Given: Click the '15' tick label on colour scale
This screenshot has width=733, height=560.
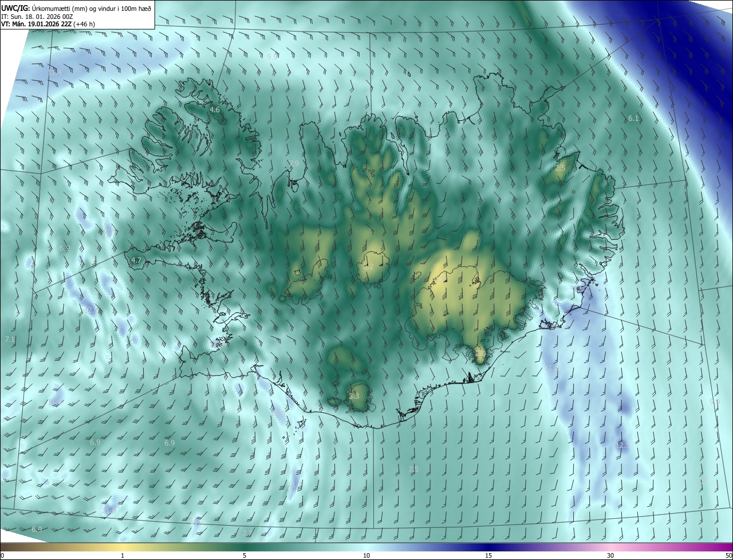Looking at the screenshot, I should coord(488,555).
